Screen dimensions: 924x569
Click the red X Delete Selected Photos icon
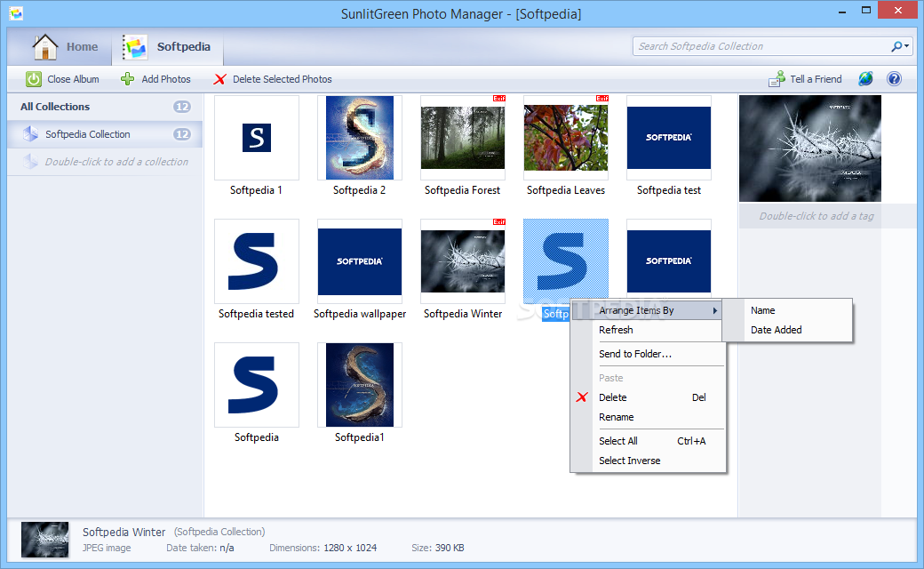tap(219, 79)
